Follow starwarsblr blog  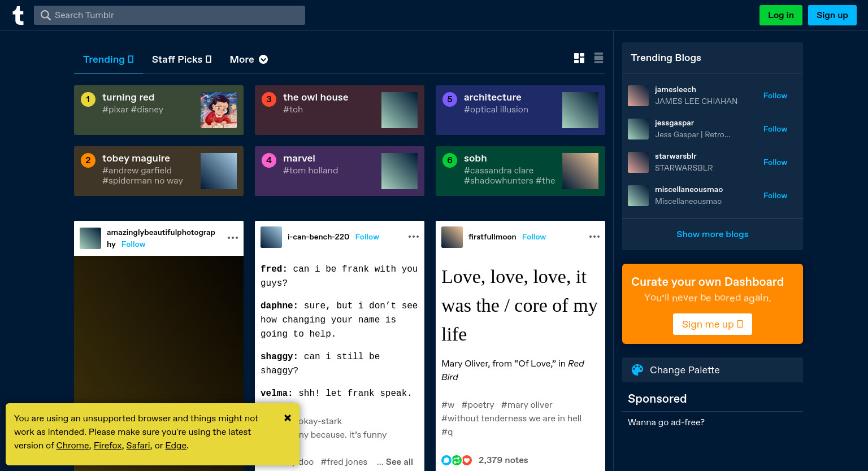[x=775, y=163]
